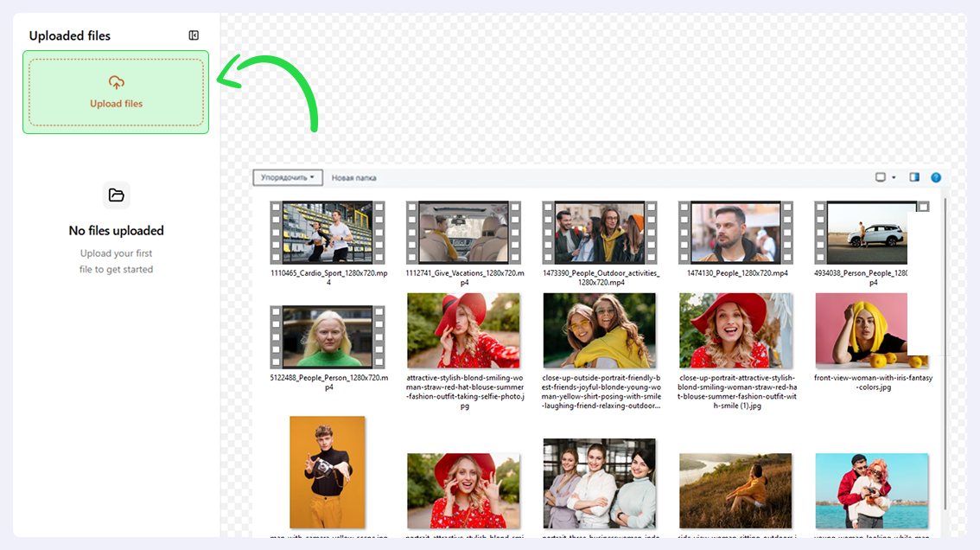Select the 1110465_Cardio_Sport video thumbnail

tap(328, 232)
